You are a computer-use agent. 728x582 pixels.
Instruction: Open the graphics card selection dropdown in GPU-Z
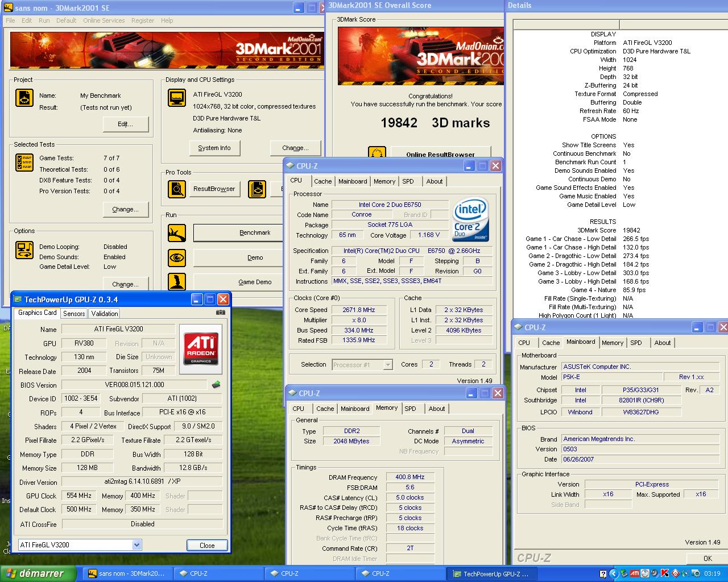tap(136, 544)
